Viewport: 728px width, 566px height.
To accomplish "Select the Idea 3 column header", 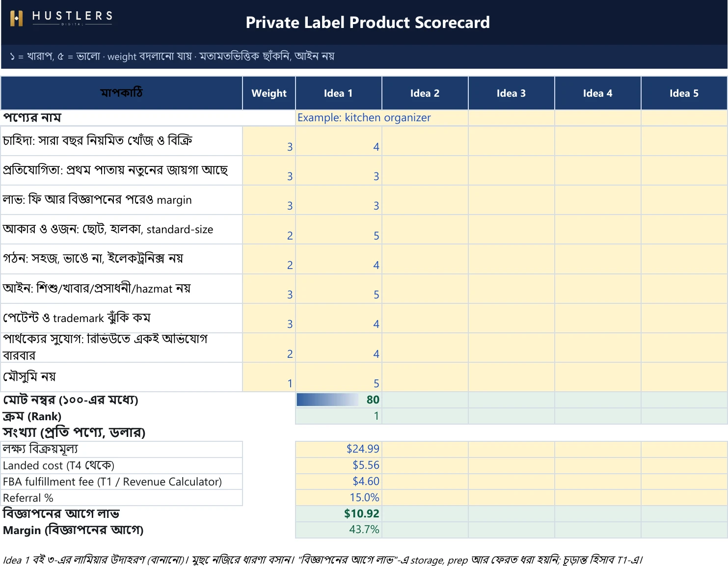I will 512,93.
